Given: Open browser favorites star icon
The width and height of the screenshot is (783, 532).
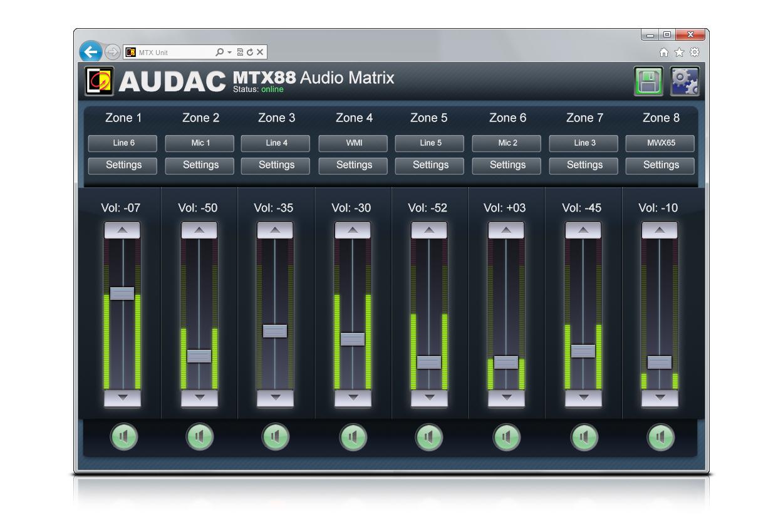Looking at the screenshot, I should click(x=679, y=53).
